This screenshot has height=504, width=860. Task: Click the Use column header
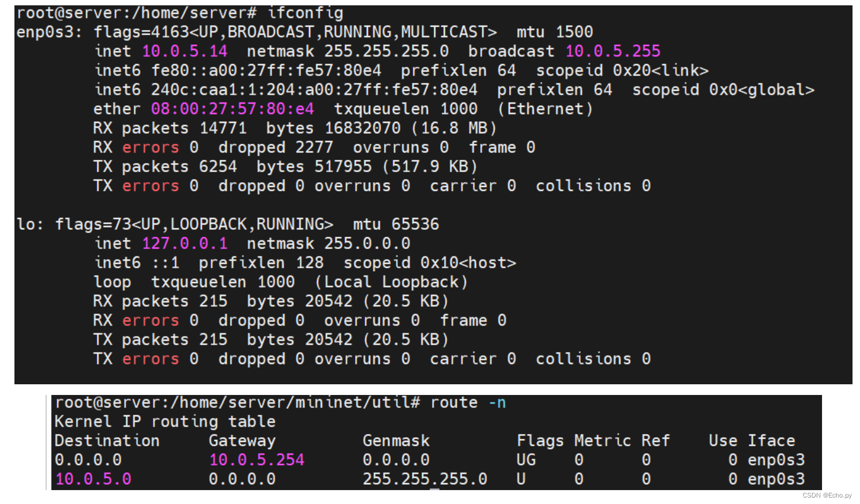point(723,441)
